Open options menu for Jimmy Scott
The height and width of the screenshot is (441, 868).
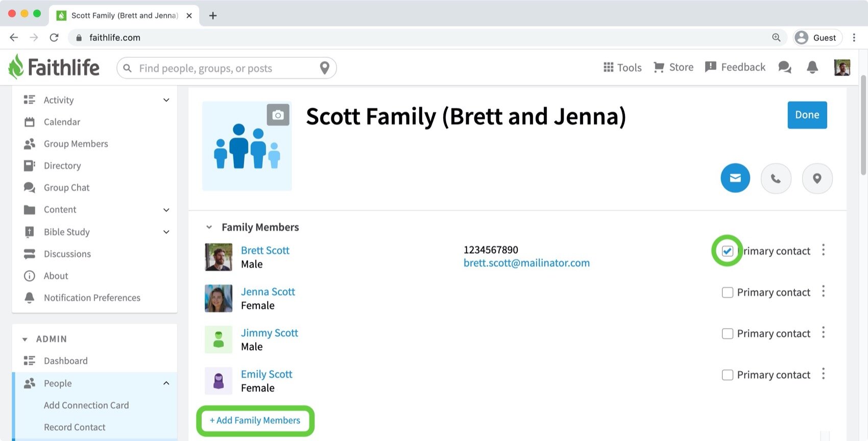823,333
